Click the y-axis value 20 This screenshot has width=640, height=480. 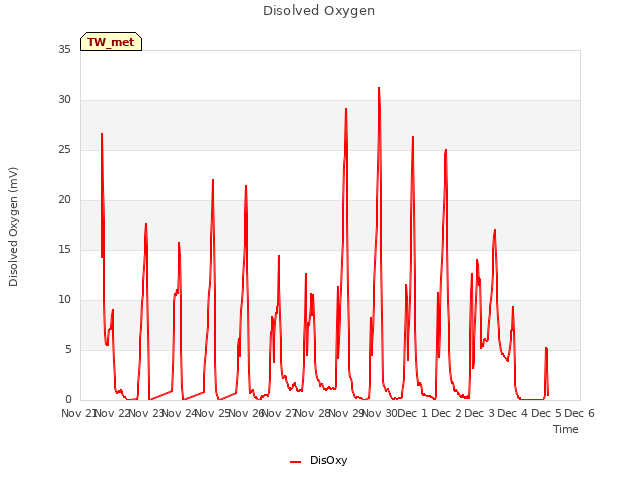point(64,200)
